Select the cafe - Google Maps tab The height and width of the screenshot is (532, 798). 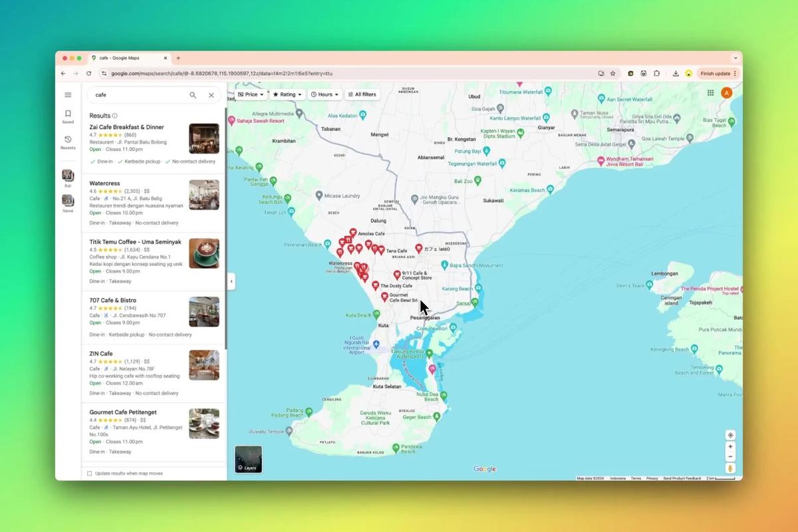tap(130, 58)
